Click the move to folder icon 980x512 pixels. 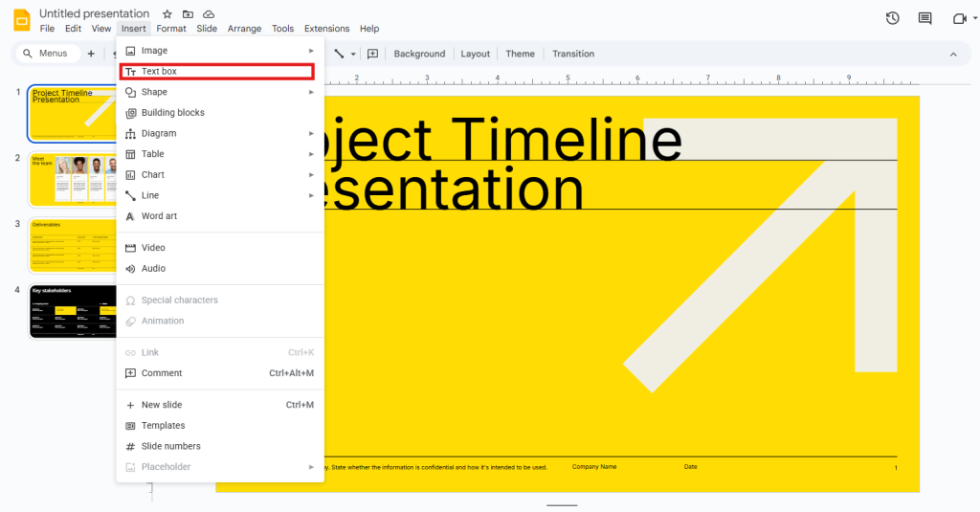pos(188,14)
